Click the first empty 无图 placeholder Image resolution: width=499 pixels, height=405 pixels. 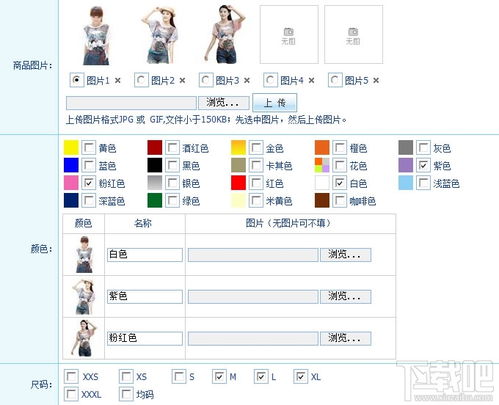click(289, 34)
